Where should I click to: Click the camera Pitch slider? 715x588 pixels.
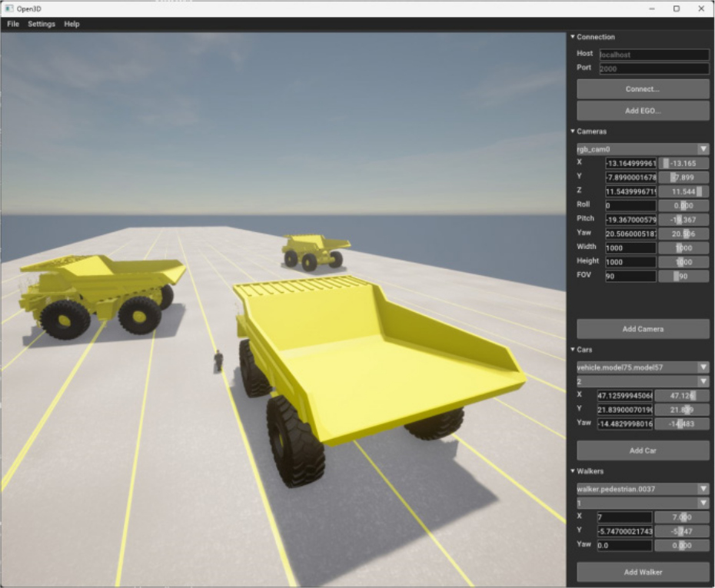click(x=683, y=220)
